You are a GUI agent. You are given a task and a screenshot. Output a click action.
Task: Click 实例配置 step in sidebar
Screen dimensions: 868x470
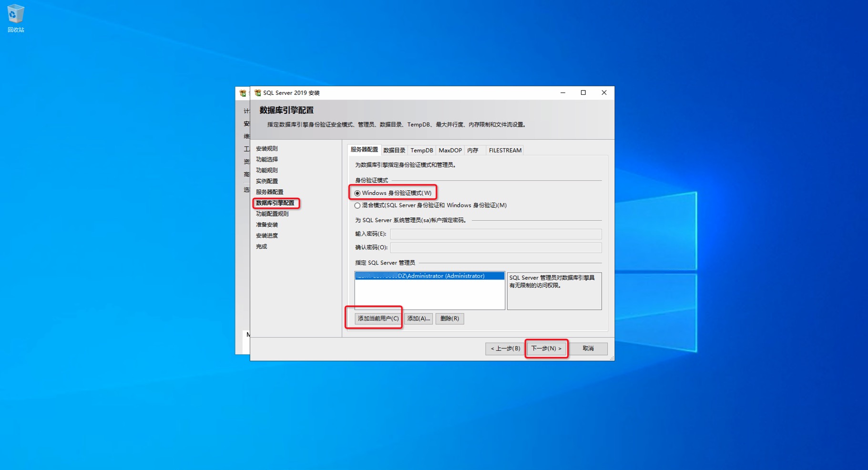[266, 181]
